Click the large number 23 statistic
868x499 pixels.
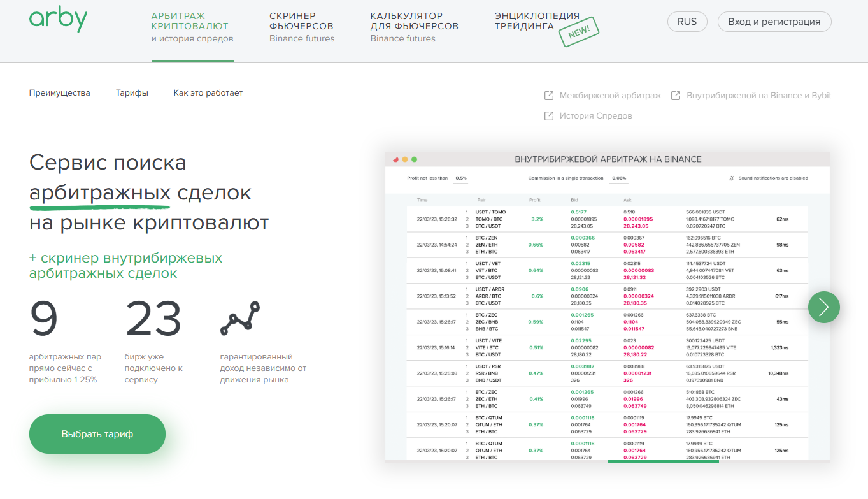(153, 319)
